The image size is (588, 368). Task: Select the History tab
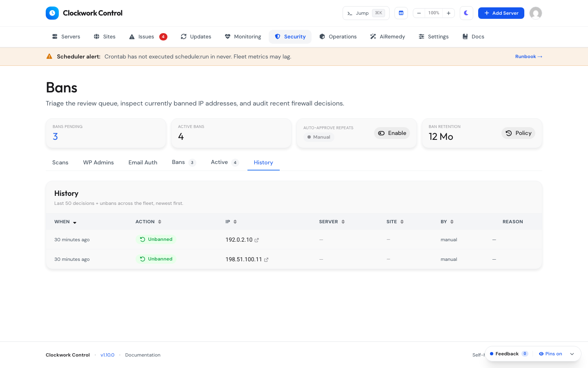click(263, 162)
